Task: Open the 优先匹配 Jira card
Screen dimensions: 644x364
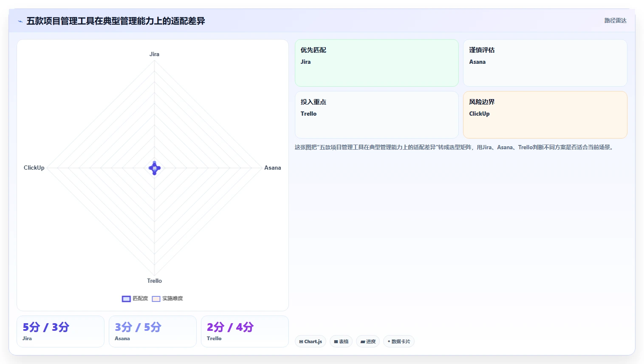Action: [377, 63]
